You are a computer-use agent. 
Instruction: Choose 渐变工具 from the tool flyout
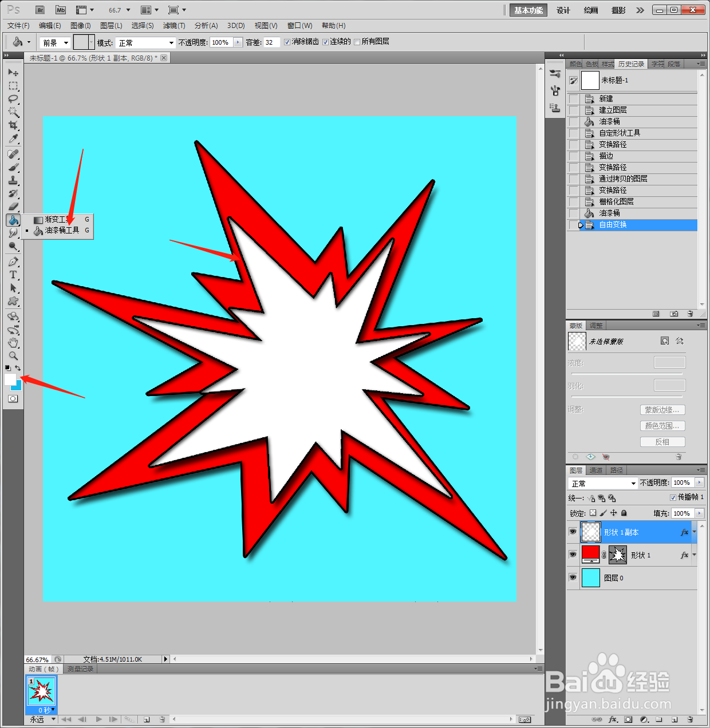point(61,219)
